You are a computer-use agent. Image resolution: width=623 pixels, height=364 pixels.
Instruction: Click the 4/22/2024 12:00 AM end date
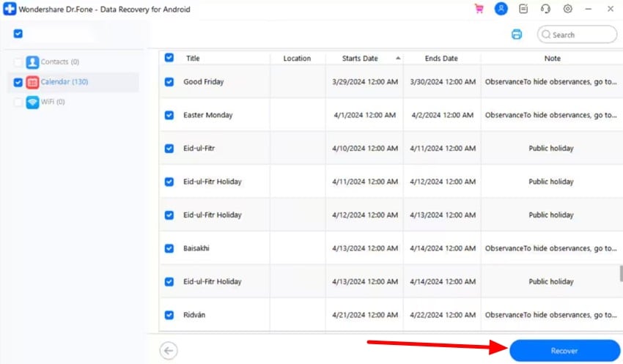tap(443, 315)
